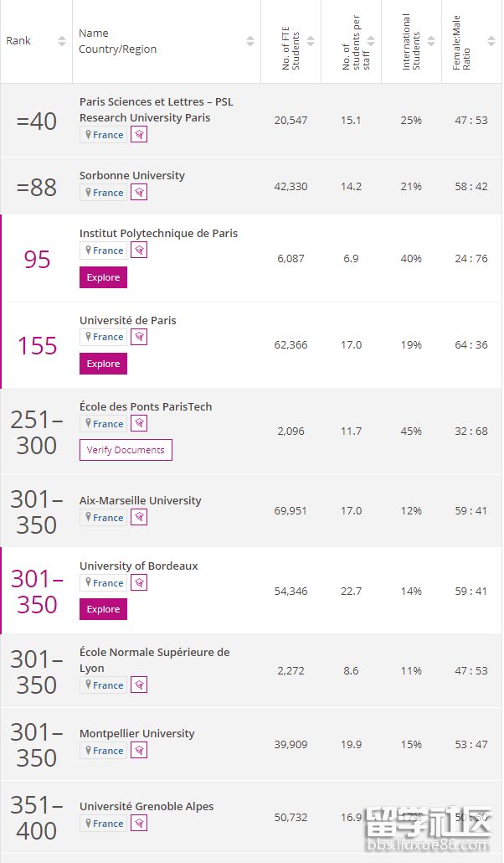This screenshot has height=863, width=504.
Task: Click Verify Documents button
Action: click(126, 450)
